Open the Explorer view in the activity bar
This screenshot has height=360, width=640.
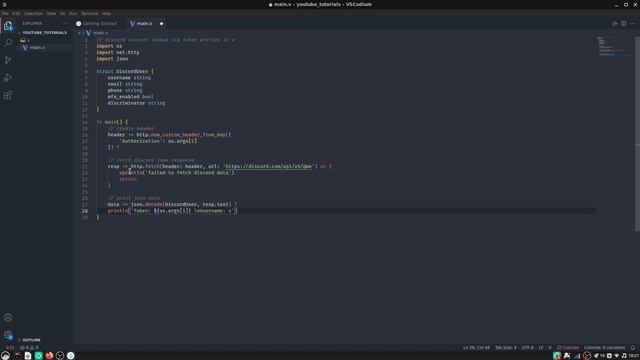click(8, 26)
